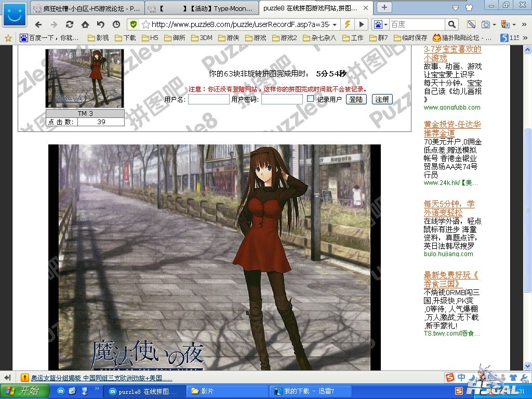Image resolution: width=532 pixels, height=399 pixels.
Task: Click the search magnifier icon
Action: coord(451,24)
